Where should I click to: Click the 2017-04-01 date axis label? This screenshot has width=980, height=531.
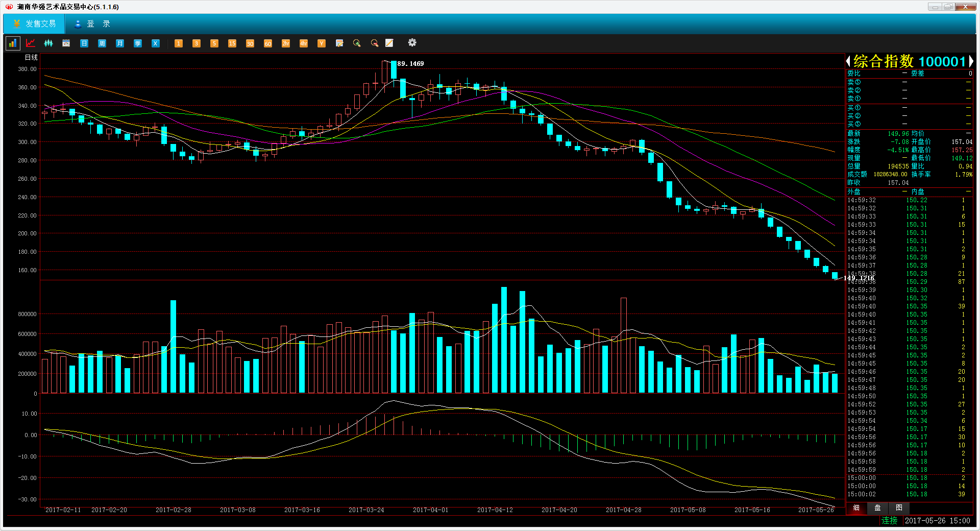pos(431,510)
